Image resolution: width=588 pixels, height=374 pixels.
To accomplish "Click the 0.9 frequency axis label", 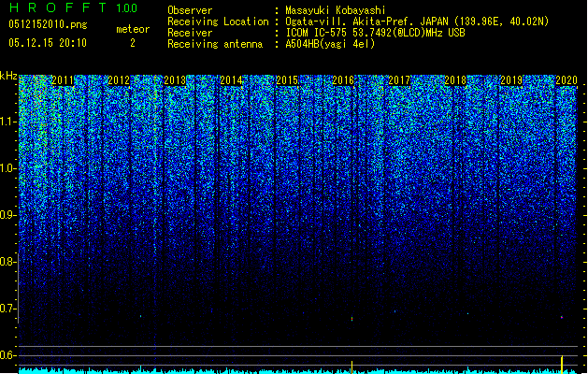I will point(7,215).
